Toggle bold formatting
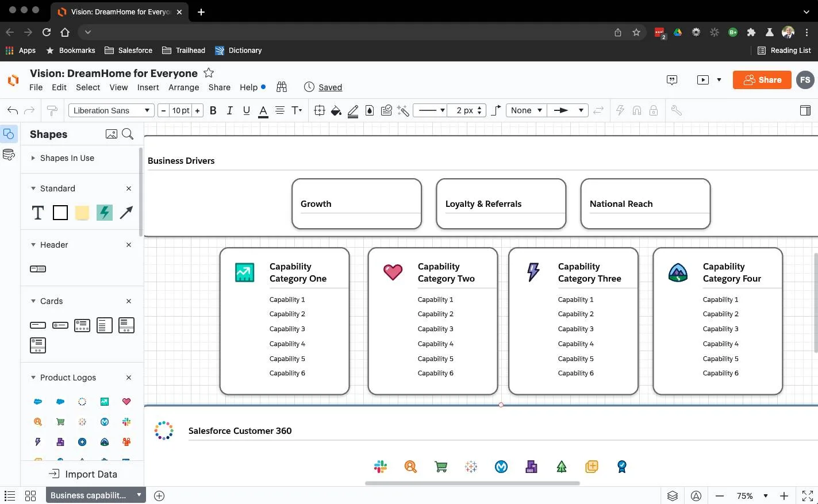Image resolution: width=818 pixels, height=504 pixels. coord(213,110)
